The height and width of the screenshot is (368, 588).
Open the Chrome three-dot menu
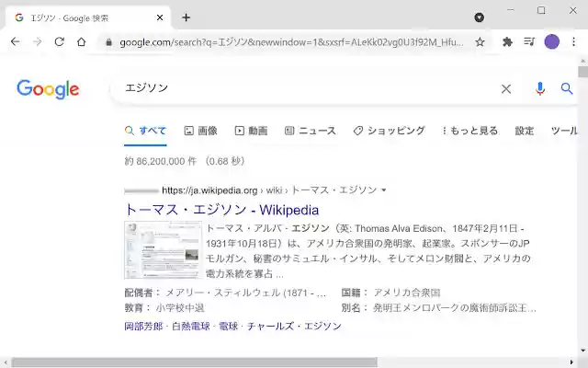573,41
